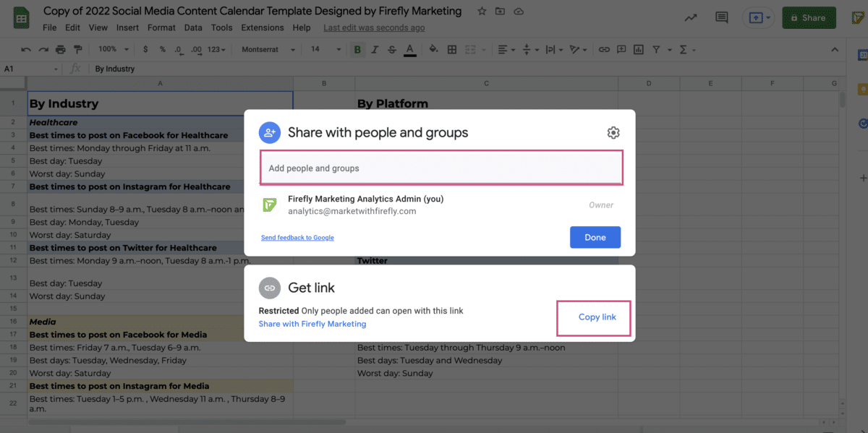This screenshot has height=433, width=868.
Task: Click the Google Keep side panel icon
Action: tap(862, 90)
